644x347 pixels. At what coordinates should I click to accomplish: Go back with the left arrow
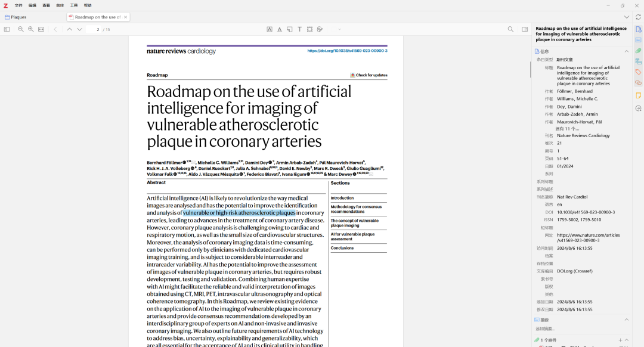[55, 29]
